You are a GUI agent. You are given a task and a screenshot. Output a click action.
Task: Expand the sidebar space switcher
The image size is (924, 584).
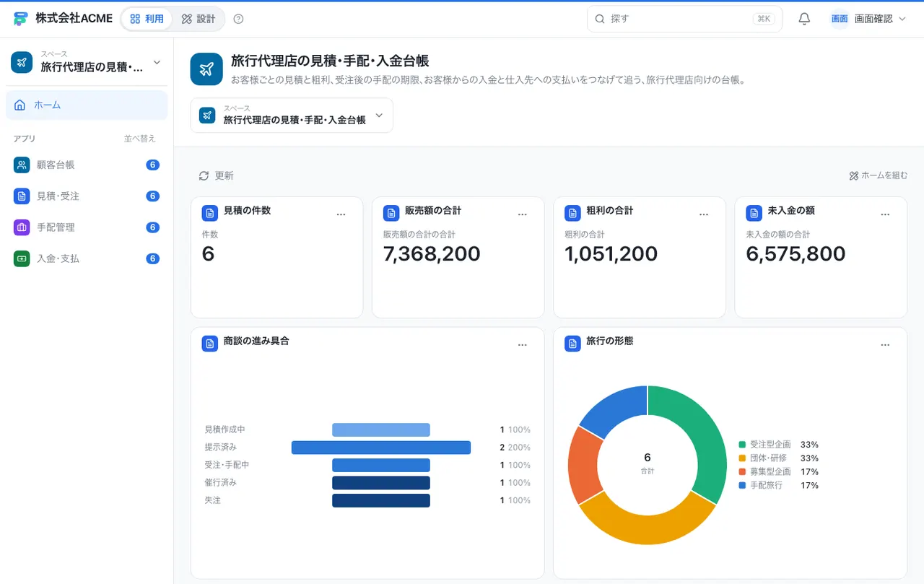[87, 63]
